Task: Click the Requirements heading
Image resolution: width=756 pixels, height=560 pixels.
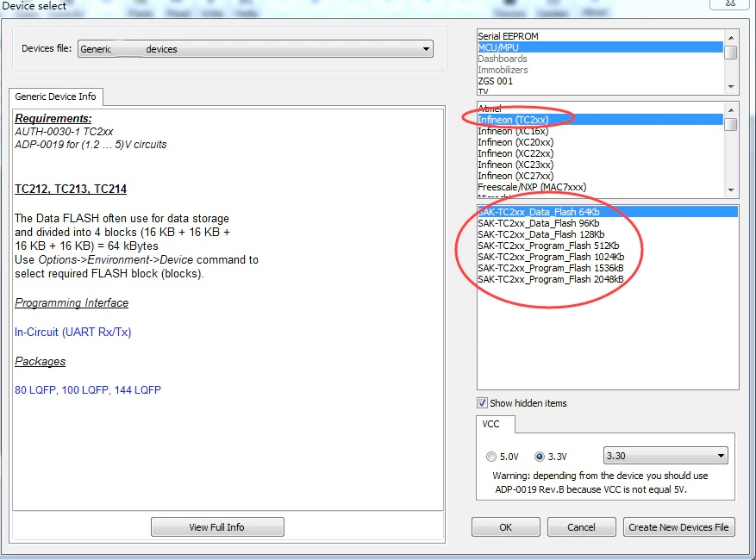Action: click(53, 119)
